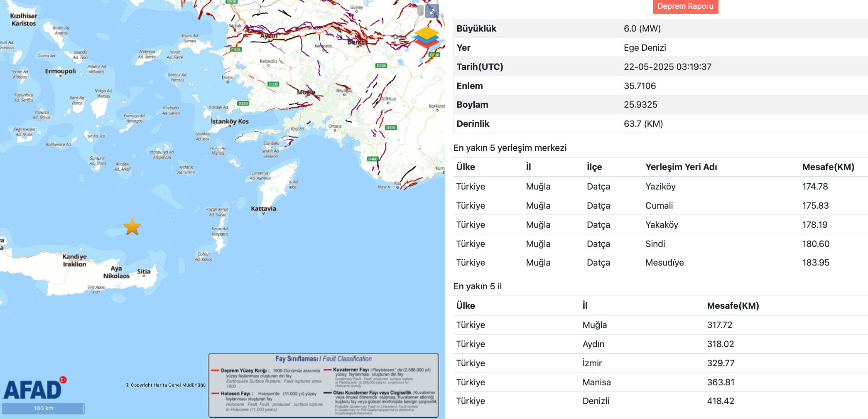
Task: Click the D330 road sign near Muğla
Action: (x=273, y=84)
